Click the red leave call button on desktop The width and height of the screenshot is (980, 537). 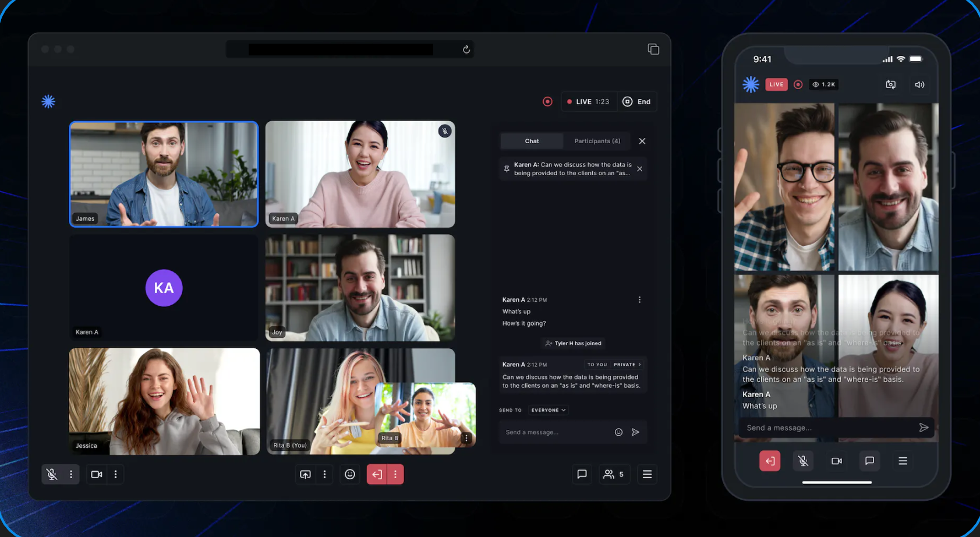(377, 475)
